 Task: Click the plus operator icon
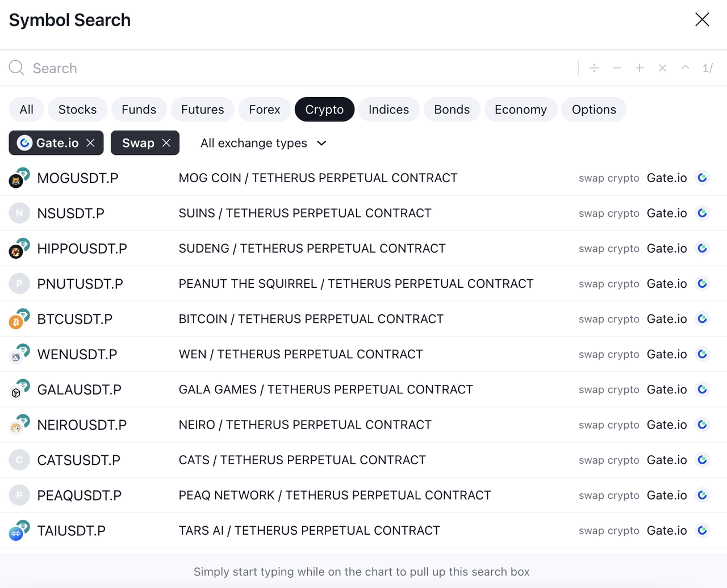point(640,68)
